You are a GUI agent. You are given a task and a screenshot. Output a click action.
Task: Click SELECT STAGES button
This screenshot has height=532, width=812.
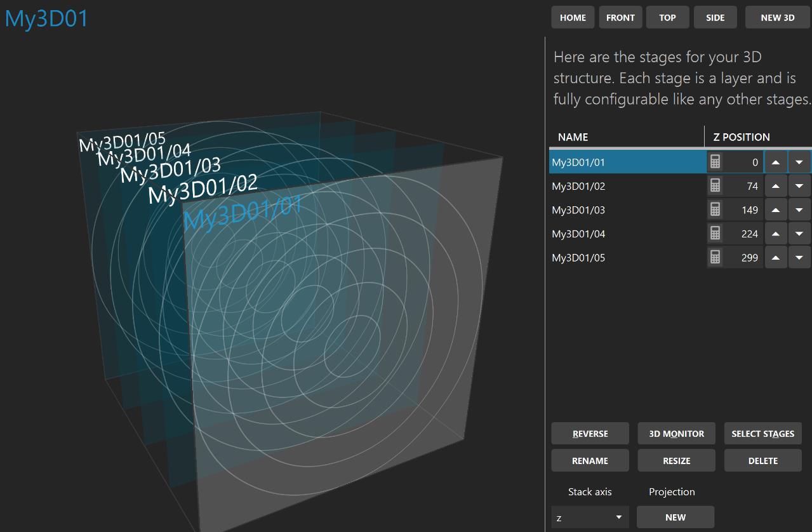pos(762,434)
